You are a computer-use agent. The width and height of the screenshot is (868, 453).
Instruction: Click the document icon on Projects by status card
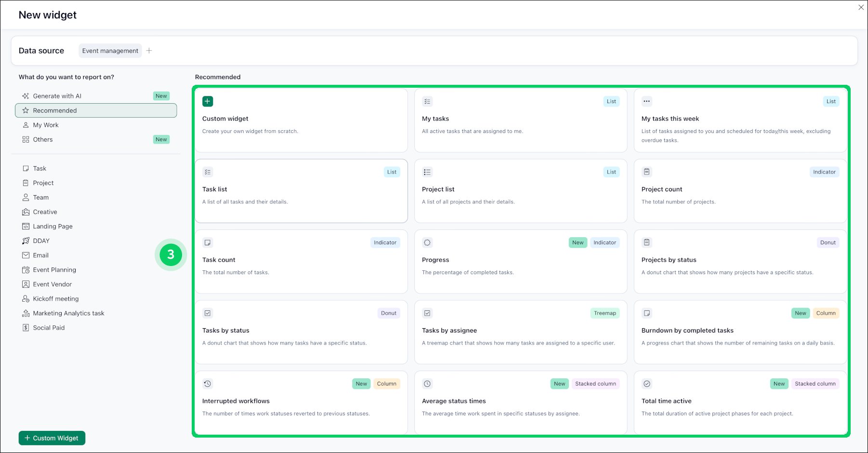coord(646,242)
